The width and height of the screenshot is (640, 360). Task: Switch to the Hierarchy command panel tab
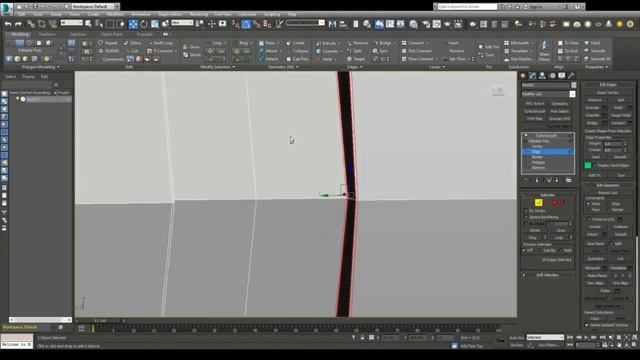tap(542, 76)
